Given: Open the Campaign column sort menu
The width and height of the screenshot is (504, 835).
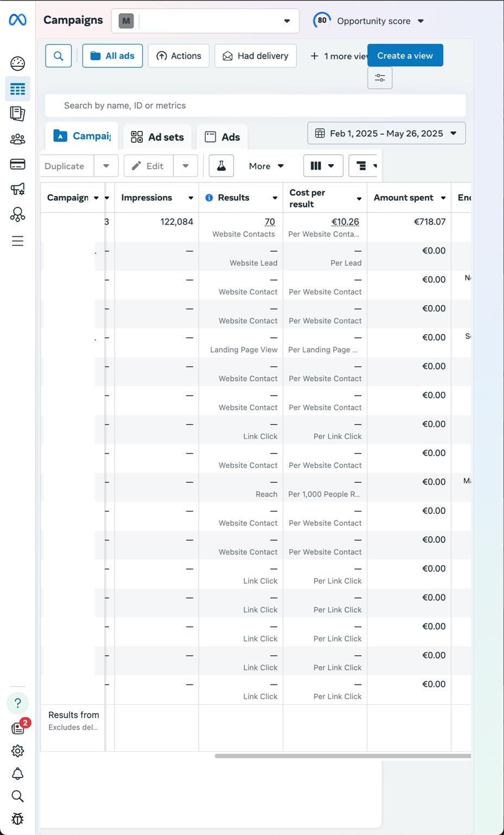Looking at the screenshot, I should pyautogui.click(x=96, y=198).
